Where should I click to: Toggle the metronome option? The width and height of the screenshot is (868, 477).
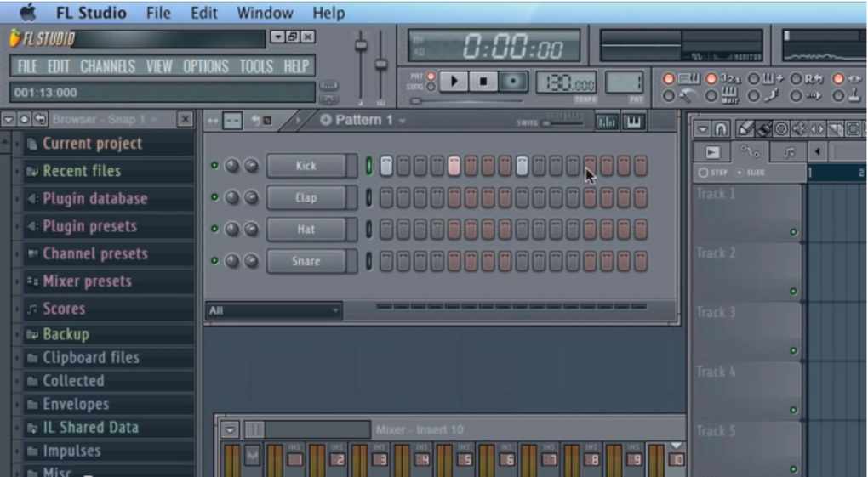click(x=669, y=96)
